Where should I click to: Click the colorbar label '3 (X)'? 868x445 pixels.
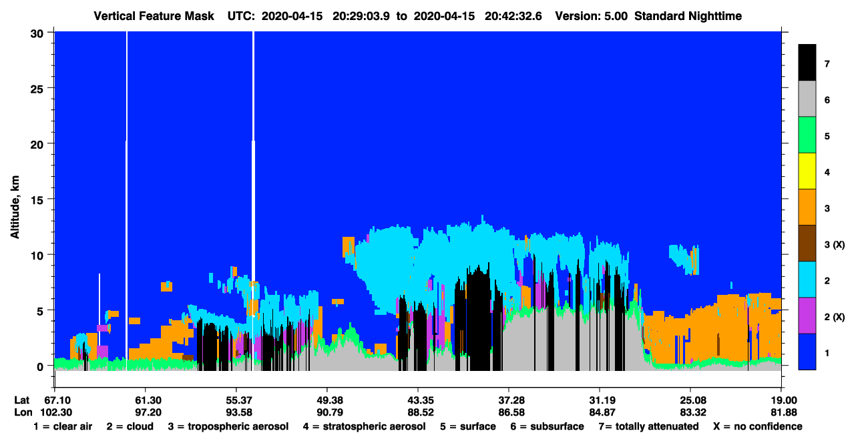pyautogui.click(x=835, y=245)
